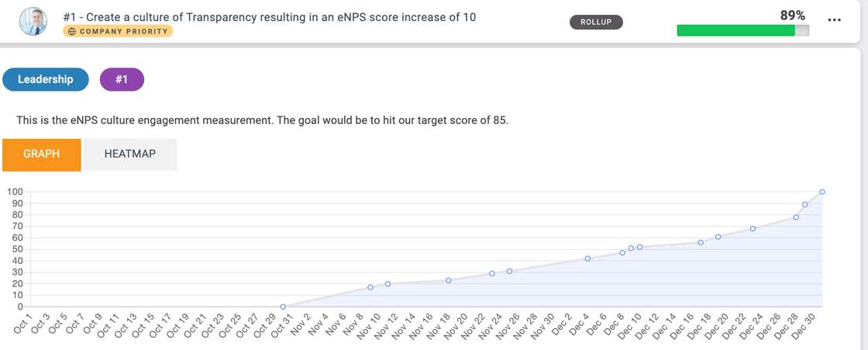Image resolution: width=868 pixels, height=350 pixels.
Task: Click the green progress bar
Action: (x=735, y=31)
